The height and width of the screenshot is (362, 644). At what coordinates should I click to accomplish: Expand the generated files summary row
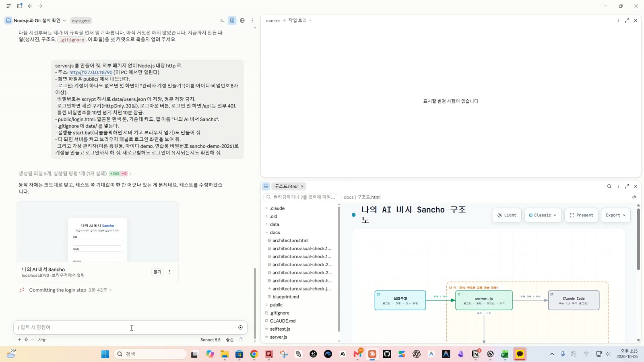point(75,173)
